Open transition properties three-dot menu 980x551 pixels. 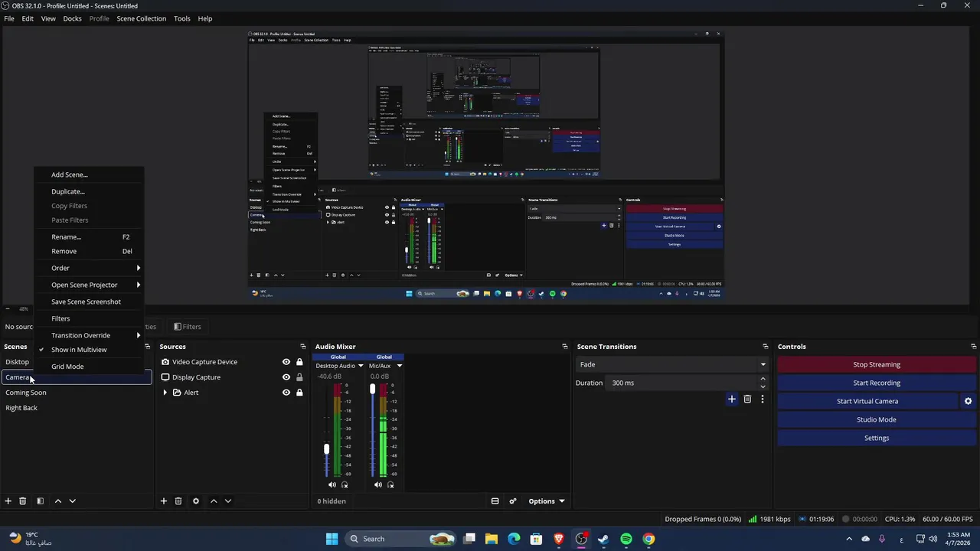[762, 399]
